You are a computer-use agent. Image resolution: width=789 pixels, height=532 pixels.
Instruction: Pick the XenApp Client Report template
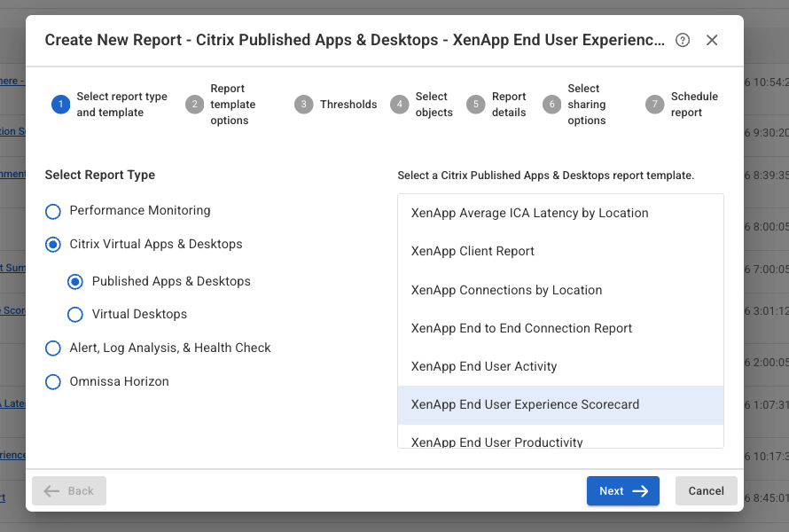coord(560,252)
